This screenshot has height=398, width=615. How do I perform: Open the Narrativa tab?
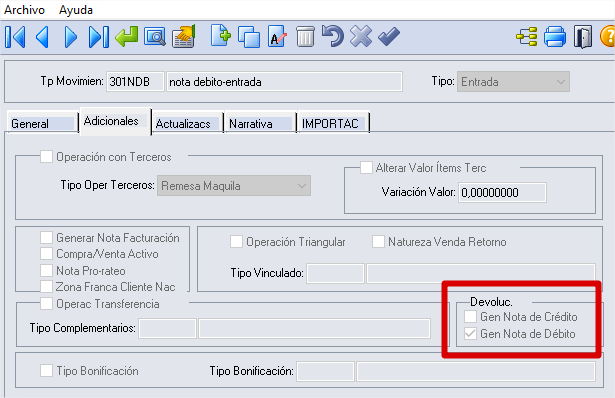point(260,124)
